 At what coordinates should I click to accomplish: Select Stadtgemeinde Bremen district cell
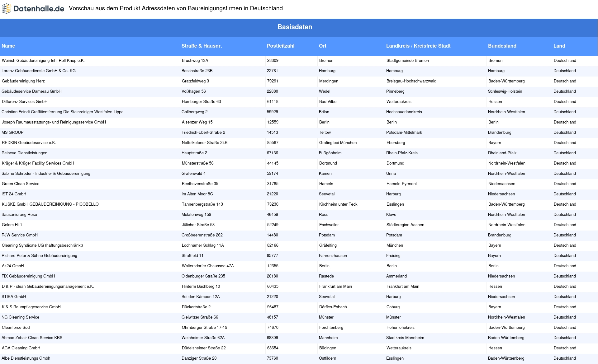click(408, 61)
